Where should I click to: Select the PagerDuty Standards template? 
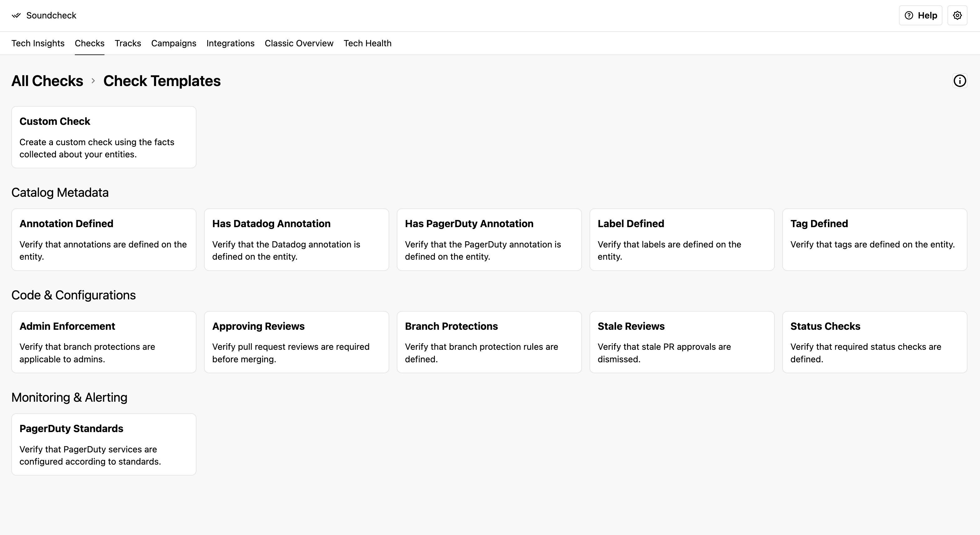[104, 444]
